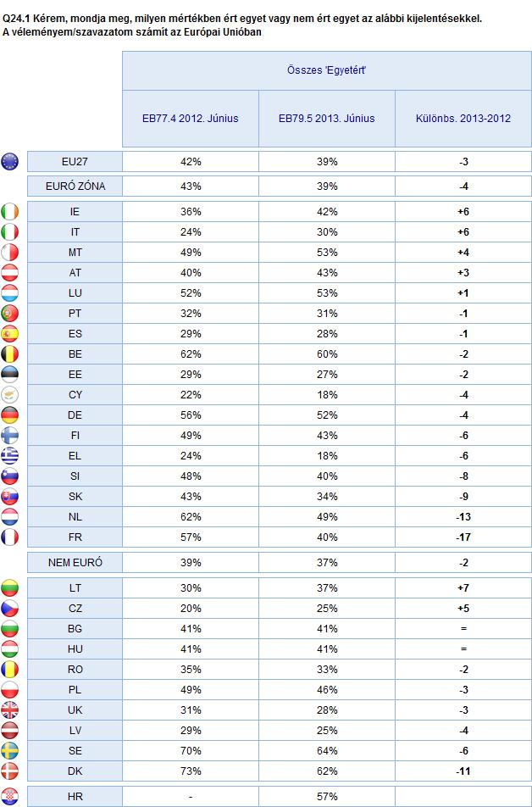532x807 pixels.
Task: Click the Összes 'Egyetért' header cell
Action: point(327,70)
